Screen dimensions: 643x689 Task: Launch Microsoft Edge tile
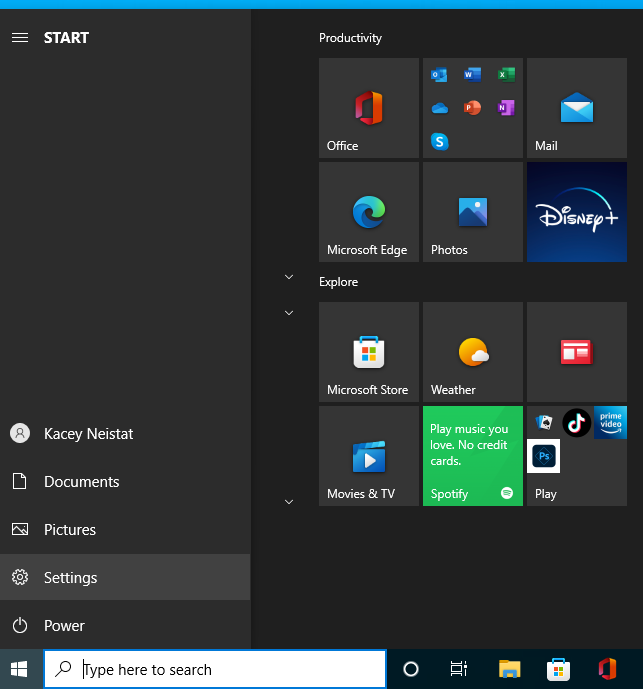pos(369,212)
